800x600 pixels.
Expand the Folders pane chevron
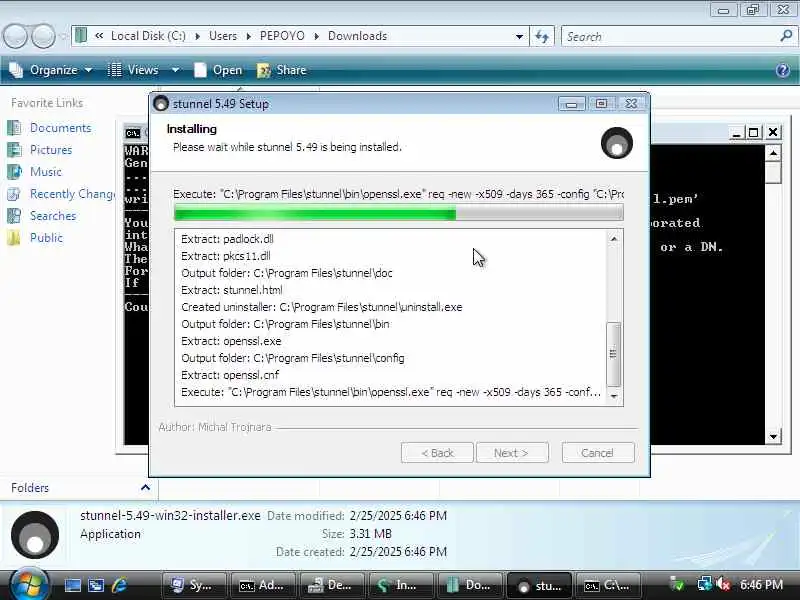pos(145,488)
